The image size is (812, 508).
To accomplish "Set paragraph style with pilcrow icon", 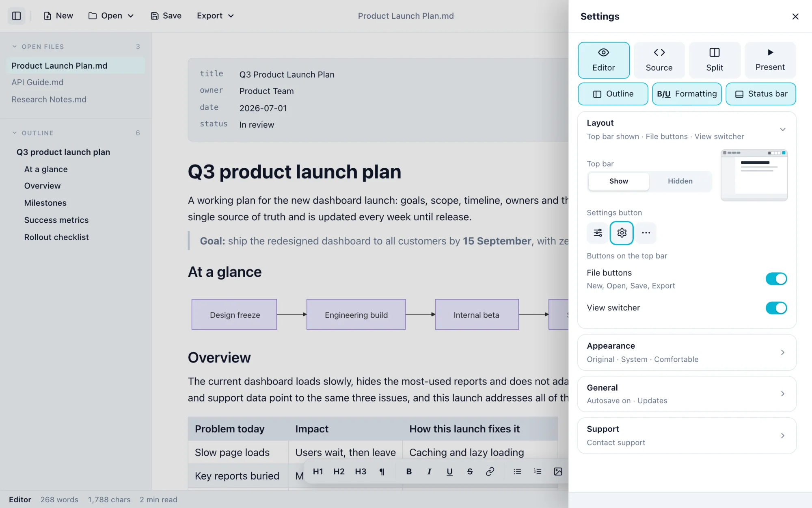I will (x=382, y=471).
